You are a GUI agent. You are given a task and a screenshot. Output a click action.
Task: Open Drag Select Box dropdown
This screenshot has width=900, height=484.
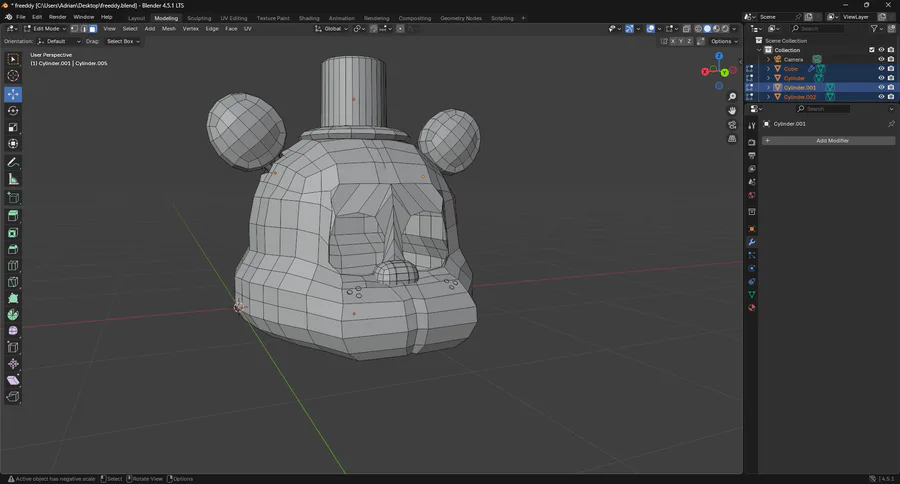[x=123, y=41]
